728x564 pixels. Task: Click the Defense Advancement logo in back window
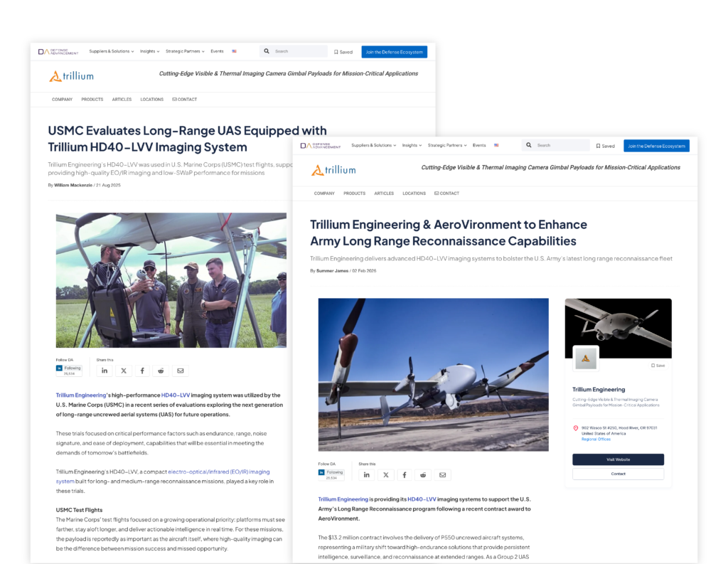(58, 52)
